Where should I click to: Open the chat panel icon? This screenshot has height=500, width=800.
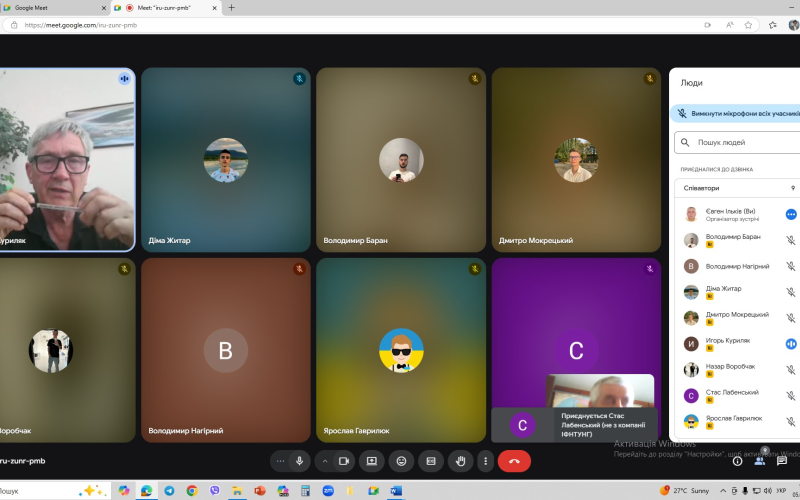(x=782, y=461)
